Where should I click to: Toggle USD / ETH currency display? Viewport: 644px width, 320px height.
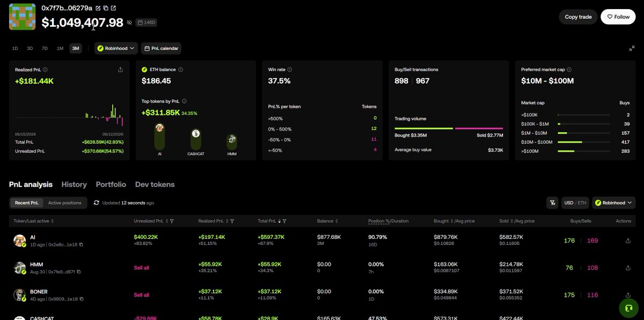point(575,203)
